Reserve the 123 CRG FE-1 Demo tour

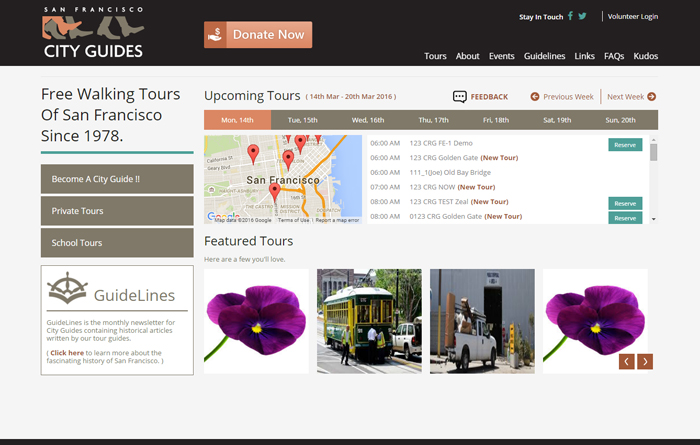[x=625, y=145]
